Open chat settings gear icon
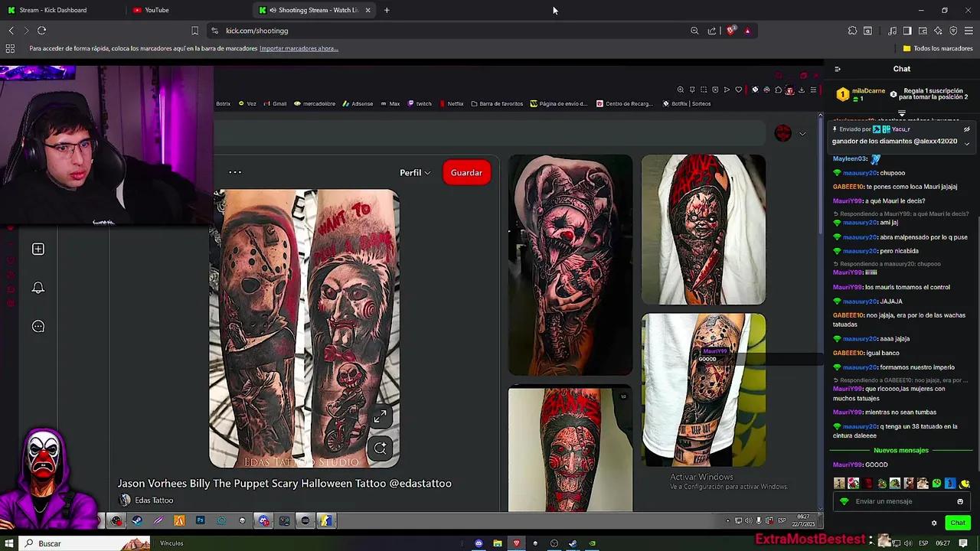The image size is (980, 551). pos(934,523)
